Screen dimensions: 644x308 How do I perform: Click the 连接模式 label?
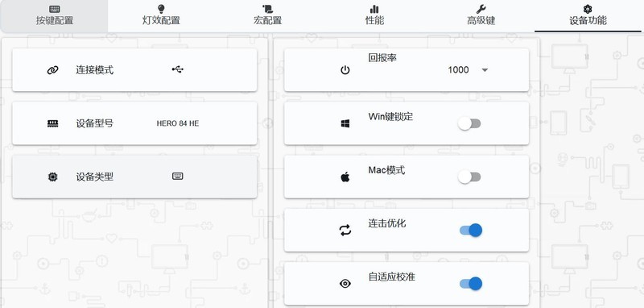[94, 70]
